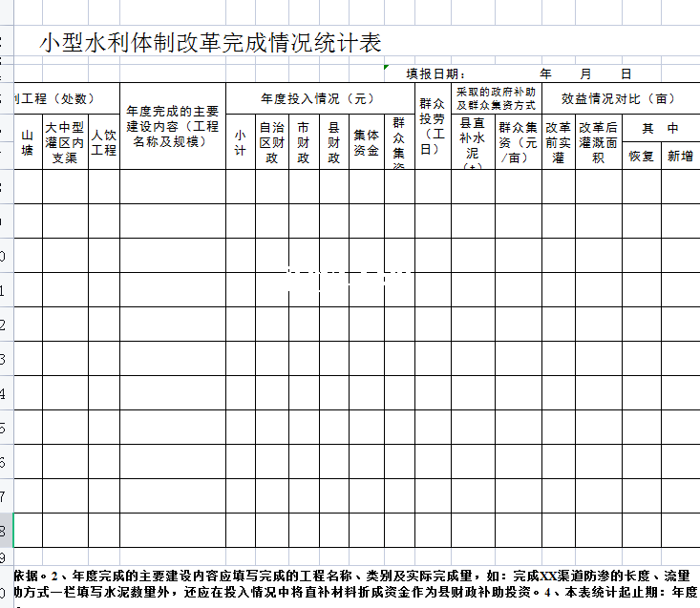Select the 改革前实灌 header cell
The height and width of the screenshot is (608, 700).
[558, 143]
